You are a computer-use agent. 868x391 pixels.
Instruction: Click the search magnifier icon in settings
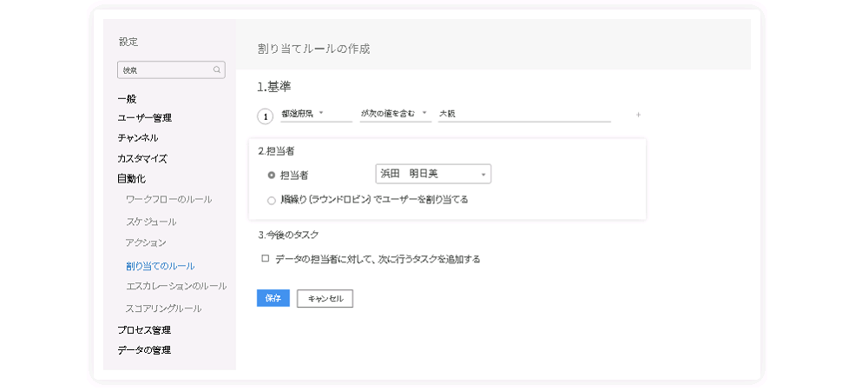[x=217, y=70]
